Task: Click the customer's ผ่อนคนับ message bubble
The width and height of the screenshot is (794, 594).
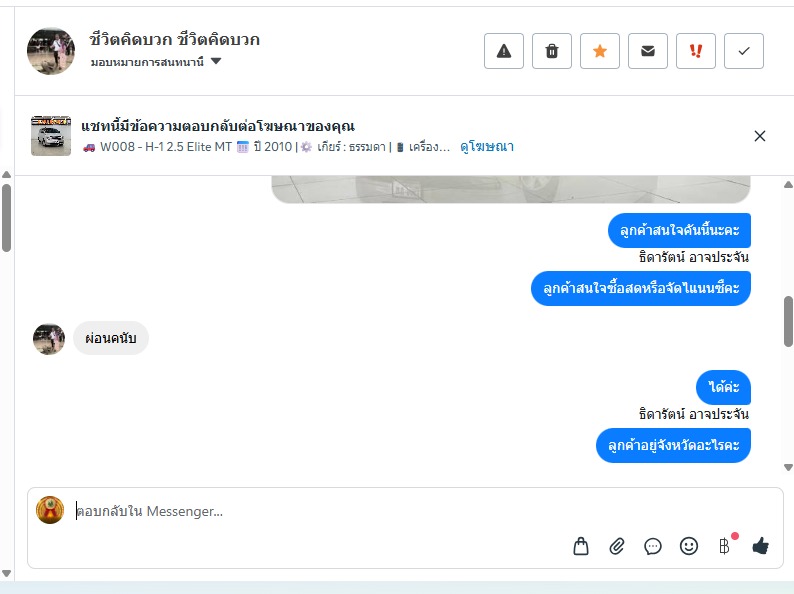Action: pyautogui.click(x=111, y=339)
